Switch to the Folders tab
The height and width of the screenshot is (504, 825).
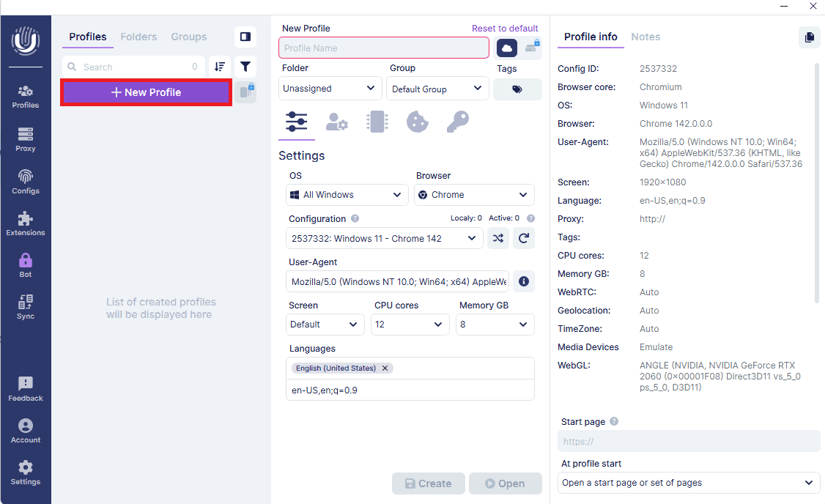click(x=138, y=37)
